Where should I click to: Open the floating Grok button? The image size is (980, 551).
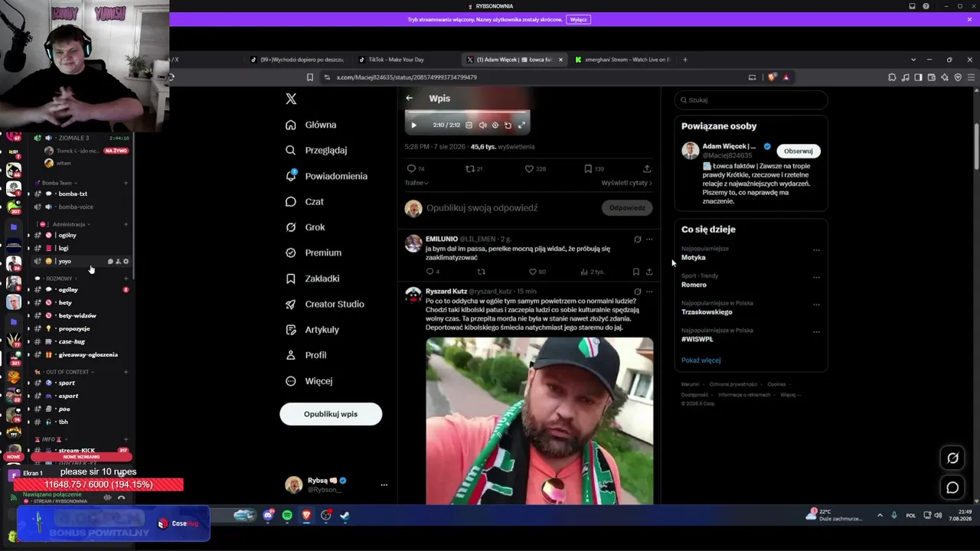pyautogui.click(x=952, y=458)
